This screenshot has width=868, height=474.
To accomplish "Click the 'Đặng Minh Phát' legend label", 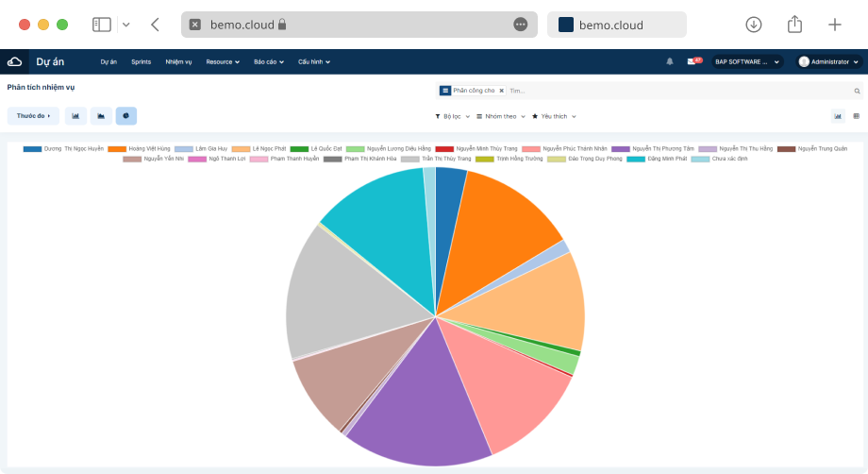I will tap(667, 159).
